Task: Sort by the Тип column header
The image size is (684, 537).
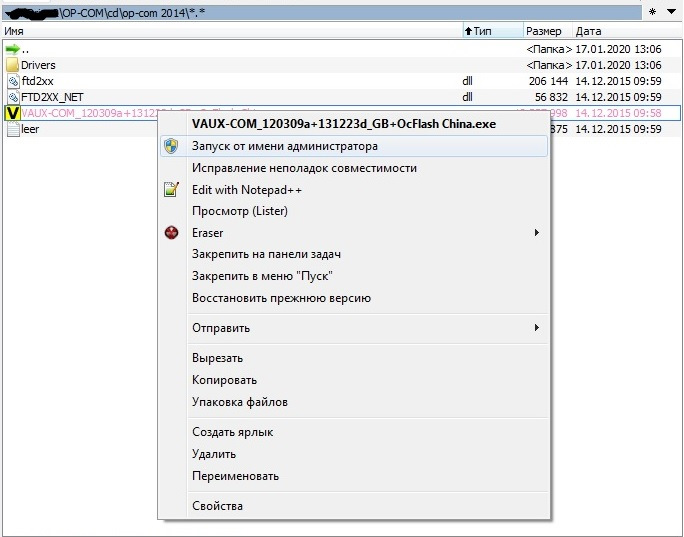Action: pos(493,31)
